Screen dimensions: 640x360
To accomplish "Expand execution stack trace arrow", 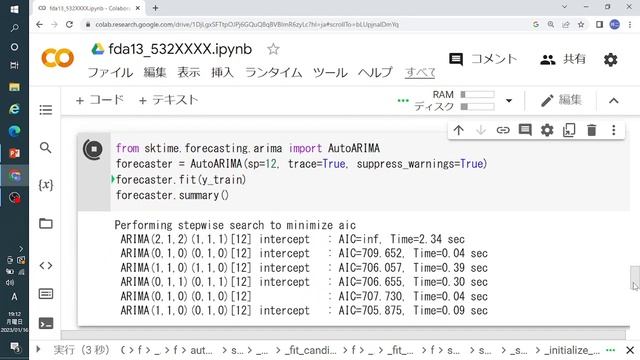I will [38, 349].
